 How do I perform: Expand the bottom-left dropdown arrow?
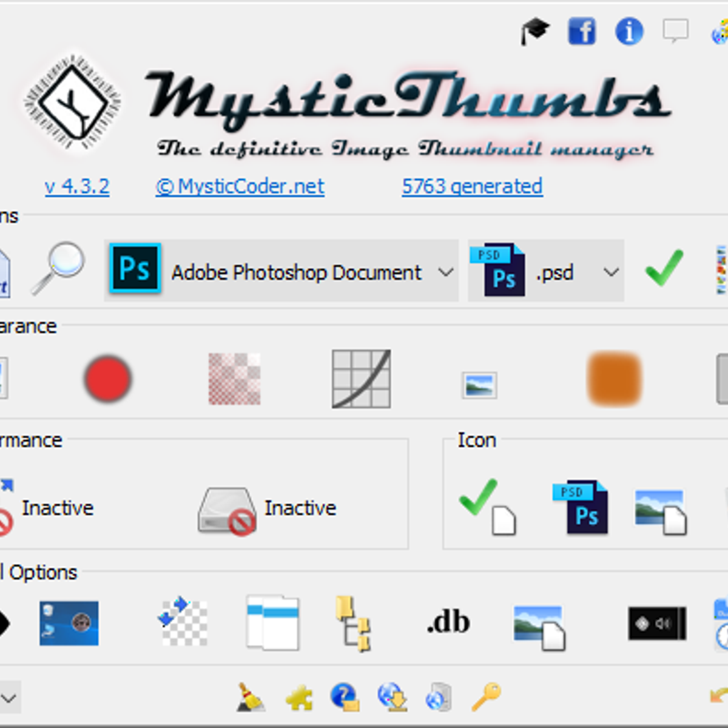point(10,698)
